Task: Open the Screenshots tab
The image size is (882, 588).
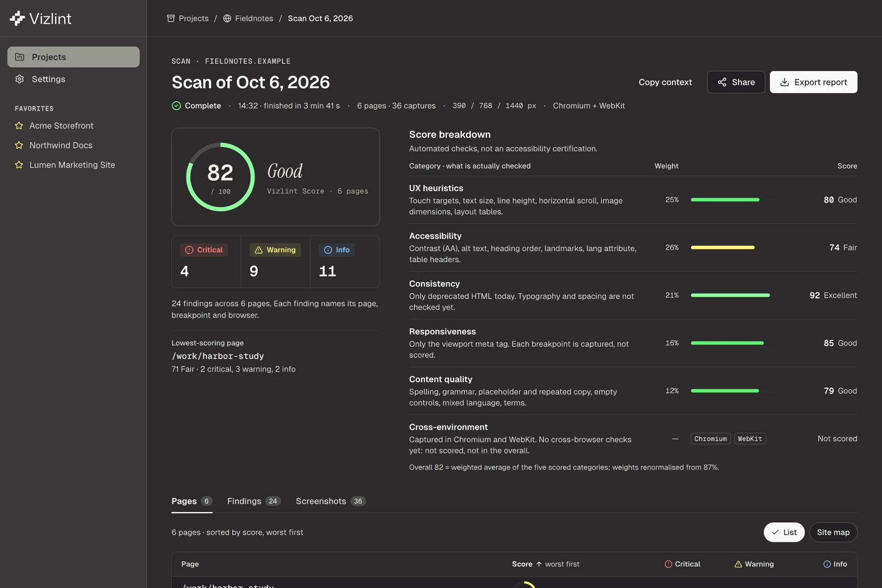Action: (x=331, y=501)
